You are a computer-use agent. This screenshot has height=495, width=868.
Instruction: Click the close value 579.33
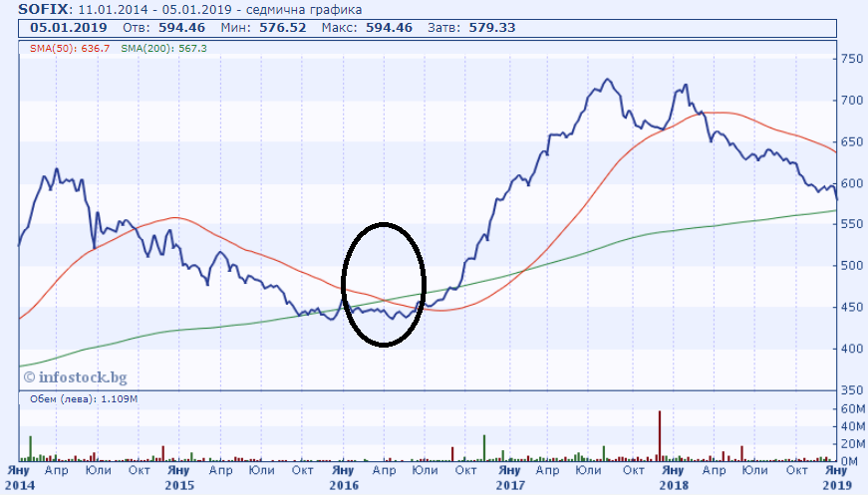coord(492,28)
